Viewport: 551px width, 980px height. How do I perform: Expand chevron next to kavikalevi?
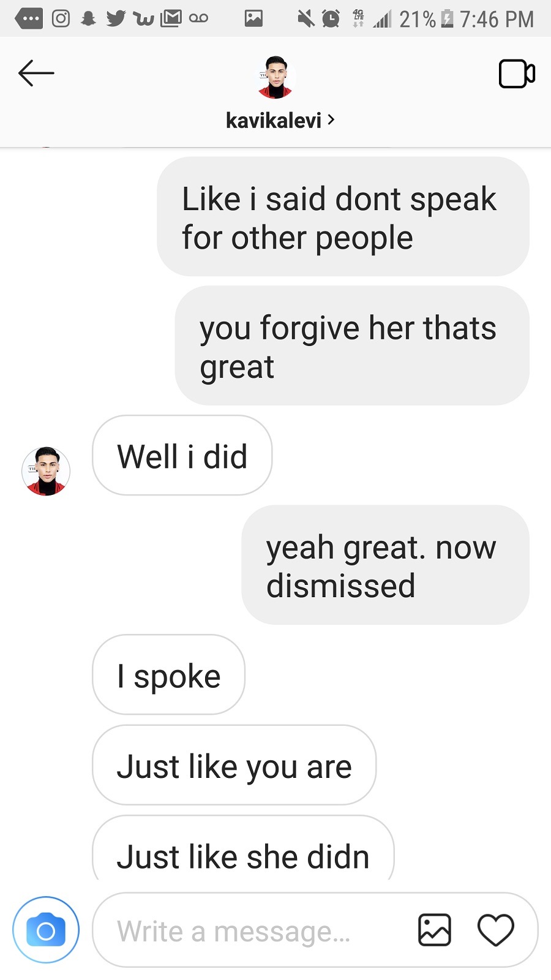tap(331, 119)
